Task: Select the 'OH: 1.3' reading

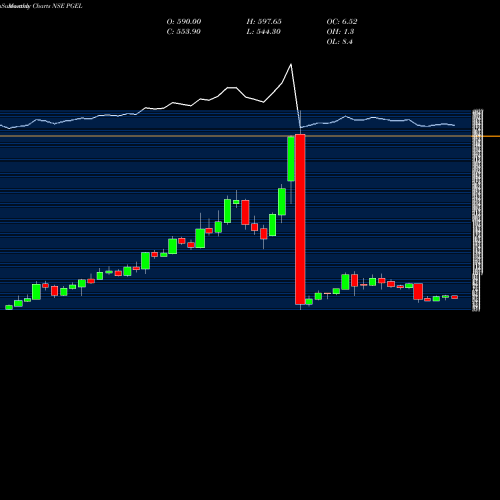Action: [340, 31]
